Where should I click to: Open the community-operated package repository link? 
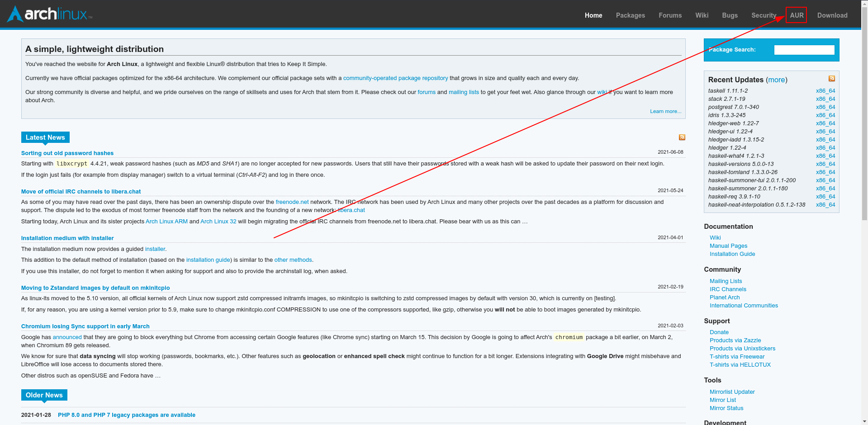coord(395,78)
